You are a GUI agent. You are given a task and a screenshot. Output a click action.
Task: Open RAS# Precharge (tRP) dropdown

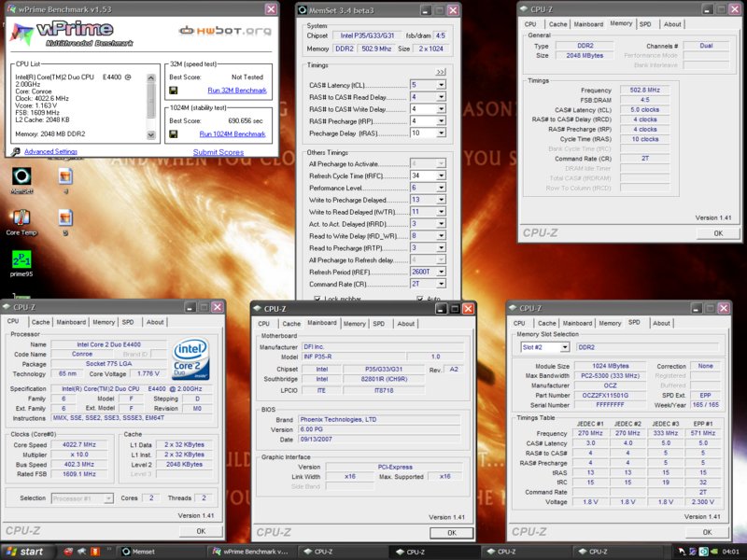442,121
